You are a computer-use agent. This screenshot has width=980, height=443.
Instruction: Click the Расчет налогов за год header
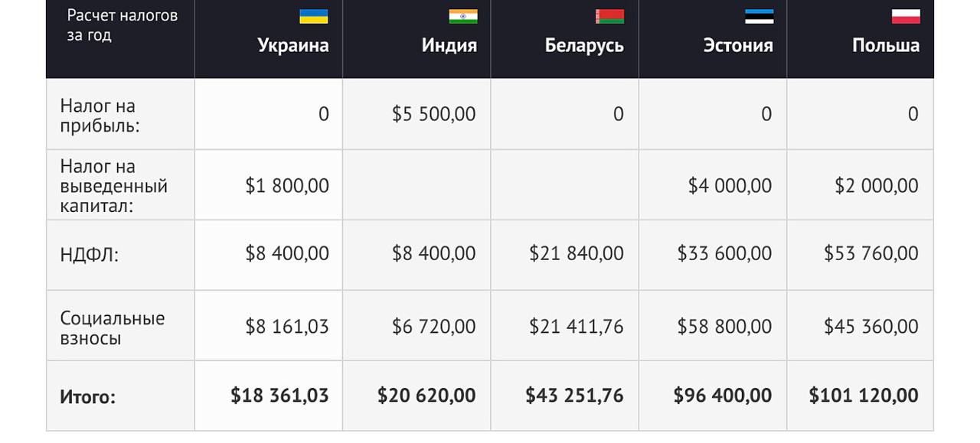click(x=122, y=25)
